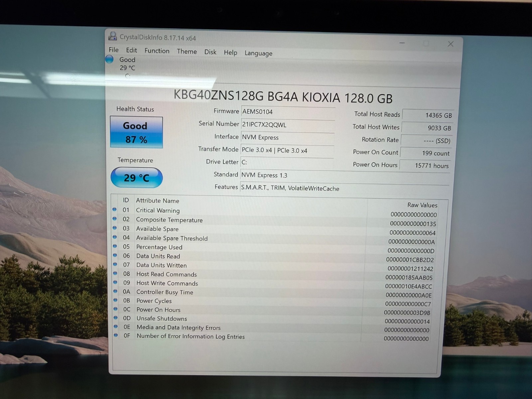The image size is (532, 399).
Task: Click the status dot for ID 06
Action: point(115,255)
